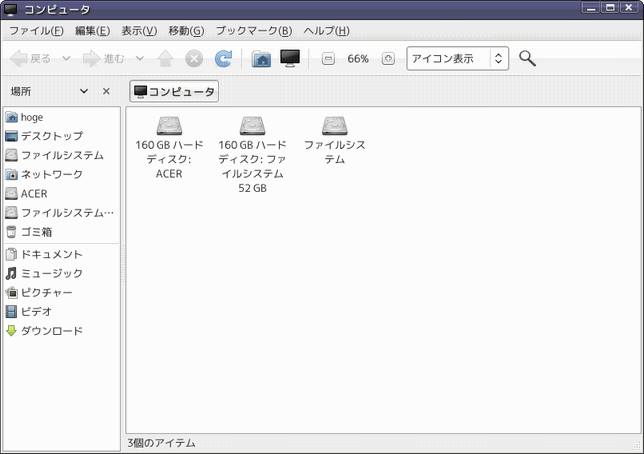The image size is (644, 454).
Task: Open the Back history dropdown arrow
Action: coord(66,59)
